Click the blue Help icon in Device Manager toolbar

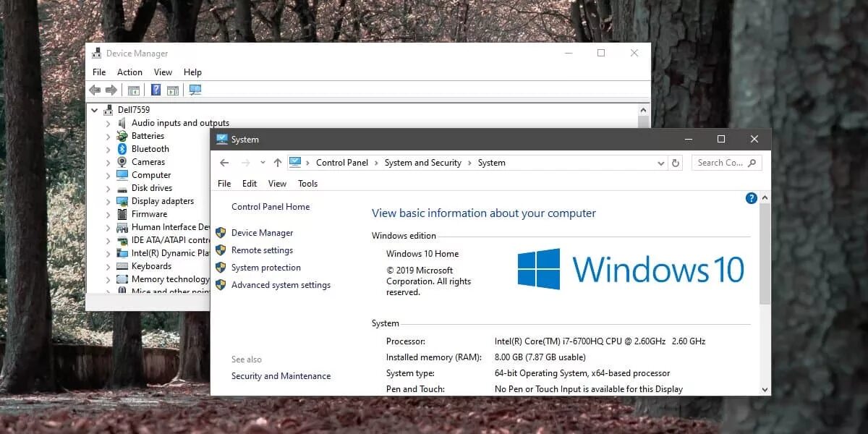[156, 90]
